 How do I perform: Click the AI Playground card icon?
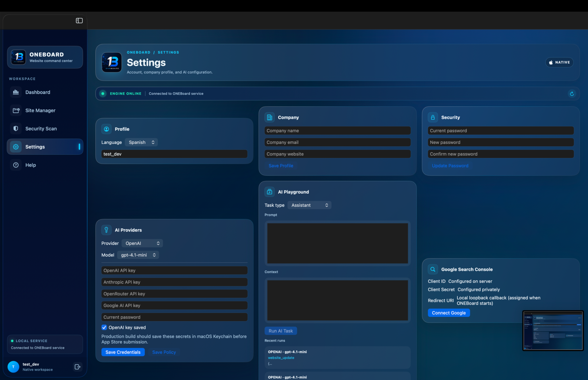(x=269, y=192)
